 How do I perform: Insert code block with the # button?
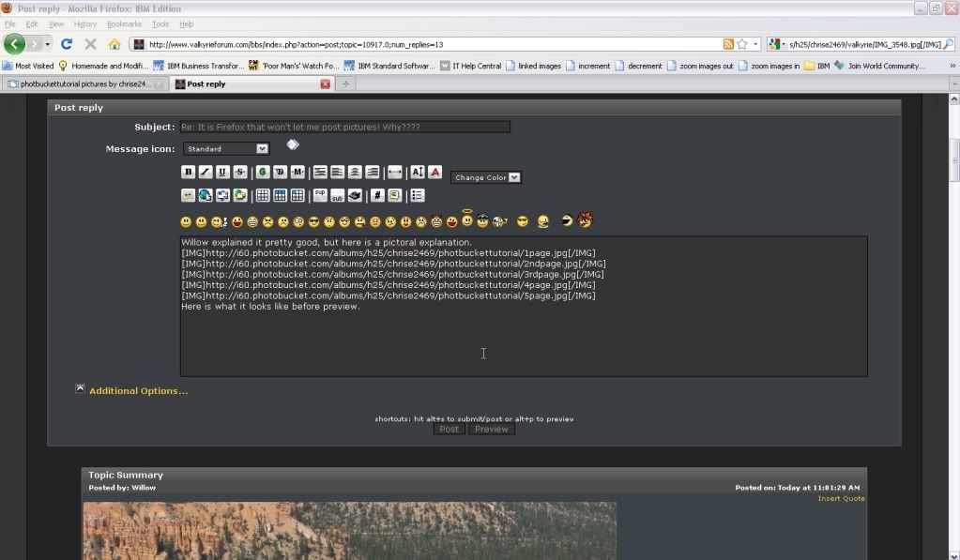tap(378, 195)
